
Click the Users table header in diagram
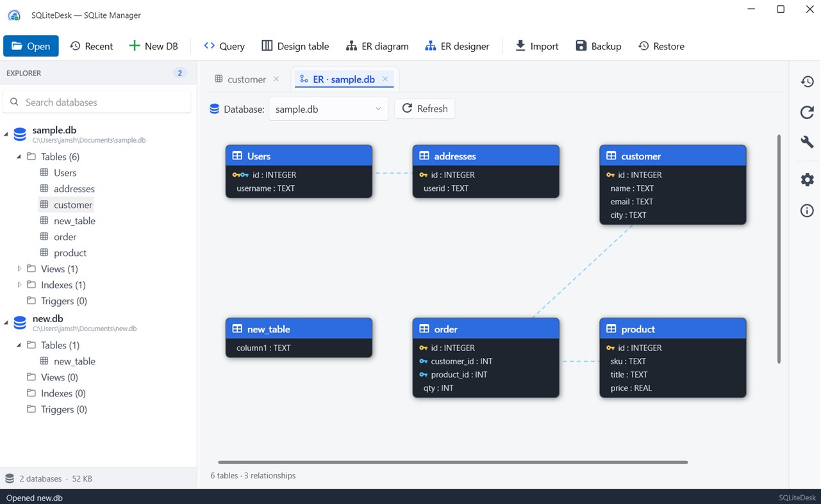[299, 156]
